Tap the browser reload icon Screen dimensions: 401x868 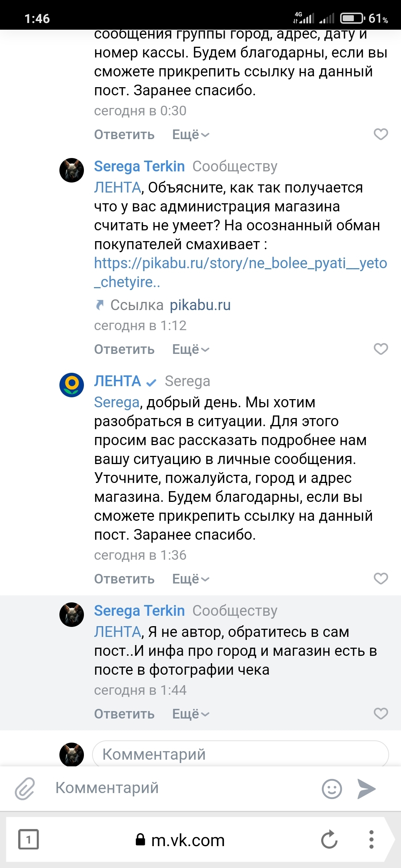[329, 840]
